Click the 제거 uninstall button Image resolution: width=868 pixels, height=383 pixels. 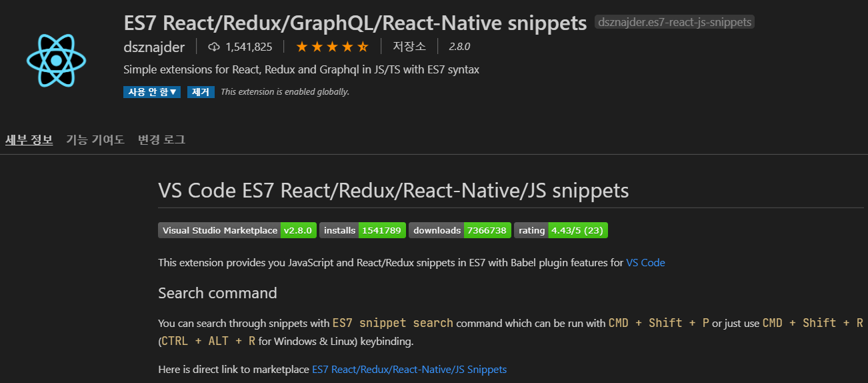(201, 92)
